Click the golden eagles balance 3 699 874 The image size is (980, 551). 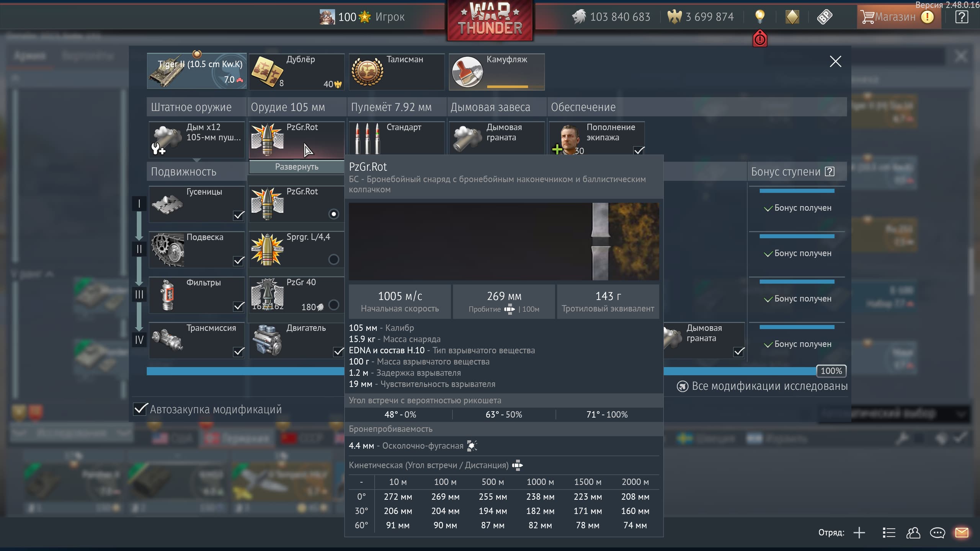point(701,17)
